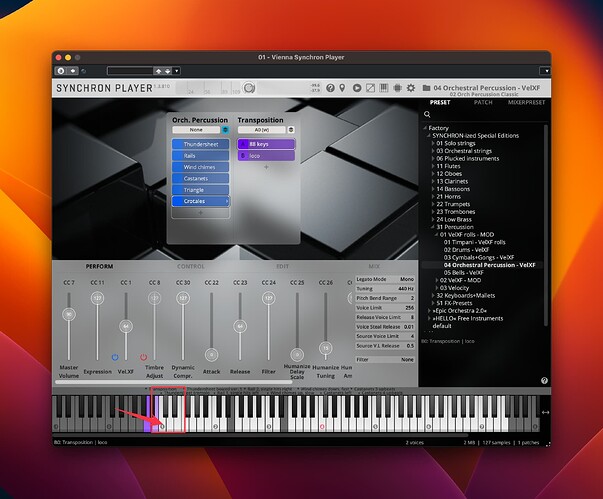Click the small undo icon in host toolbar
Viewport: 603px width, 499px height.
coord(84,71)
